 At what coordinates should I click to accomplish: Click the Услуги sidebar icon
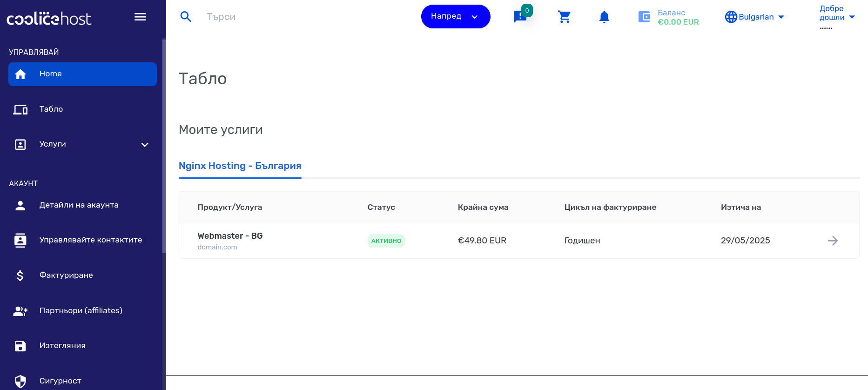pos(20,144)
